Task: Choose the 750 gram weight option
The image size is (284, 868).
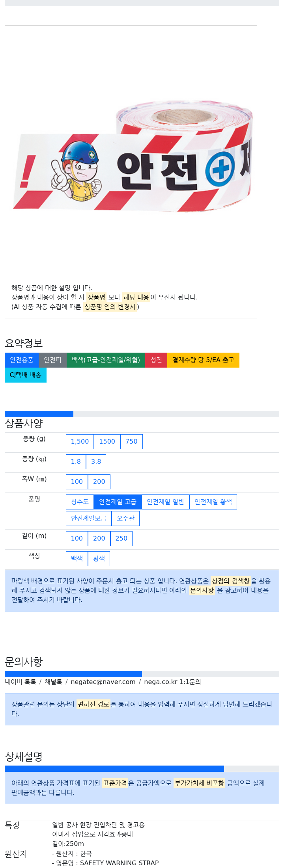Action: tap(131, 442)
